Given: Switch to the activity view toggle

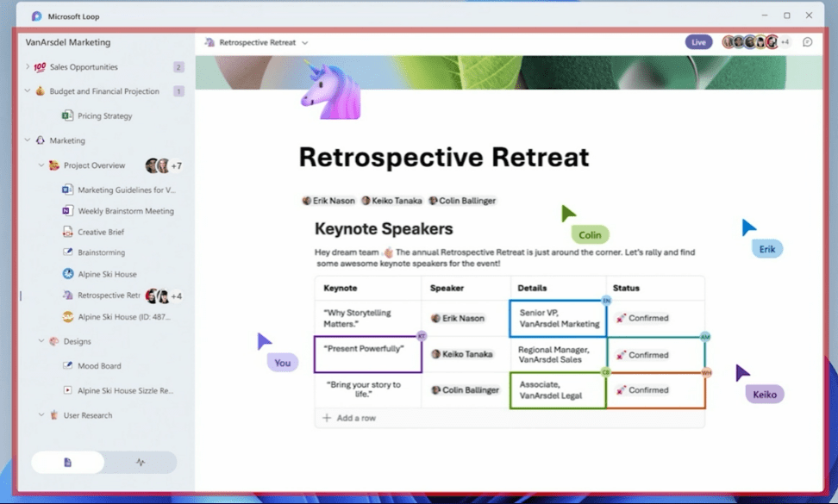Looking at the screenshot, I should 141,463.
